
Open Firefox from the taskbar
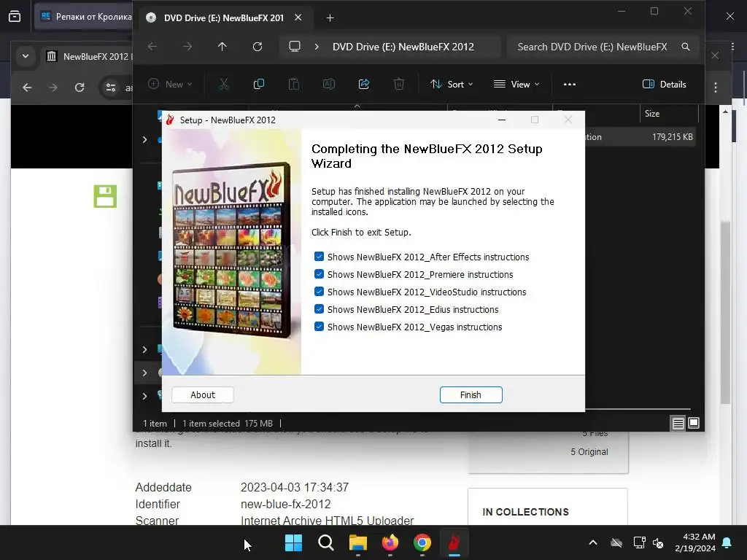click(390, 542)
